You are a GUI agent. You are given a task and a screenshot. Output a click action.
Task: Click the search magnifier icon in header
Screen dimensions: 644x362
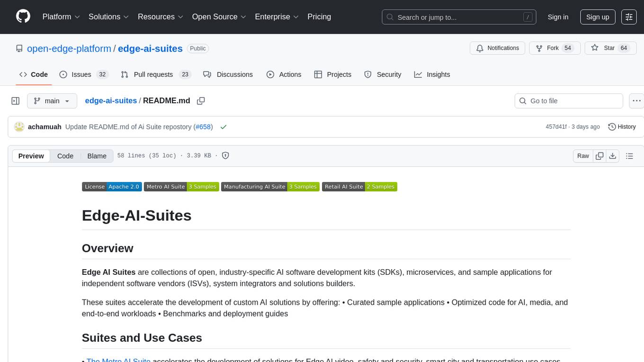[390, 17]
